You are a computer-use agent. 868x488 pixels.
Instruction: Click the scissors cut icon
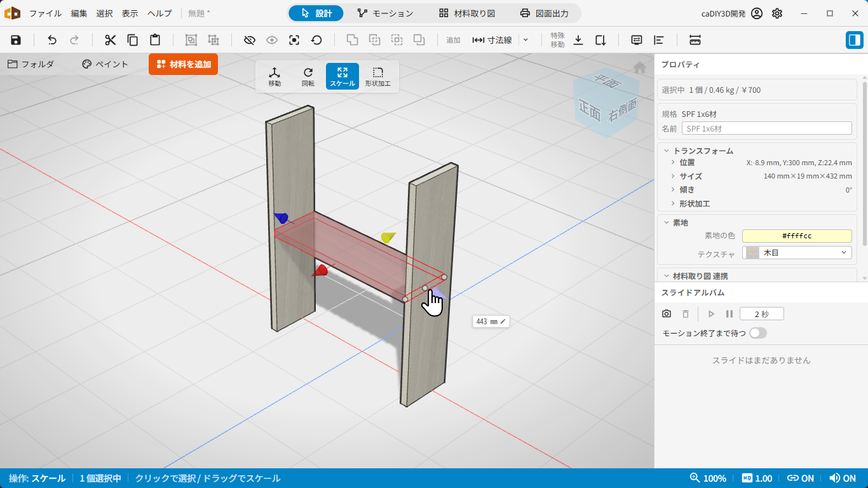tap(111, 40)
